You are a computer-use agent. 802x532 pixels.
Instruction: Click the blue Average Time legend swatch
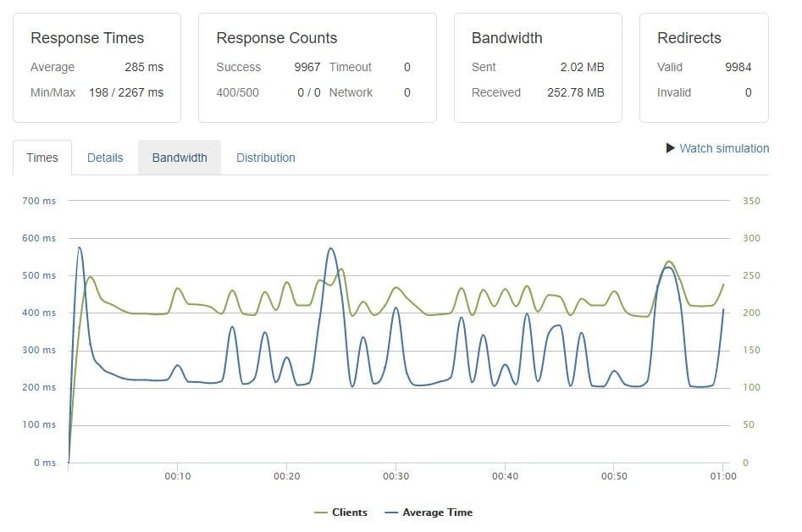391,513
